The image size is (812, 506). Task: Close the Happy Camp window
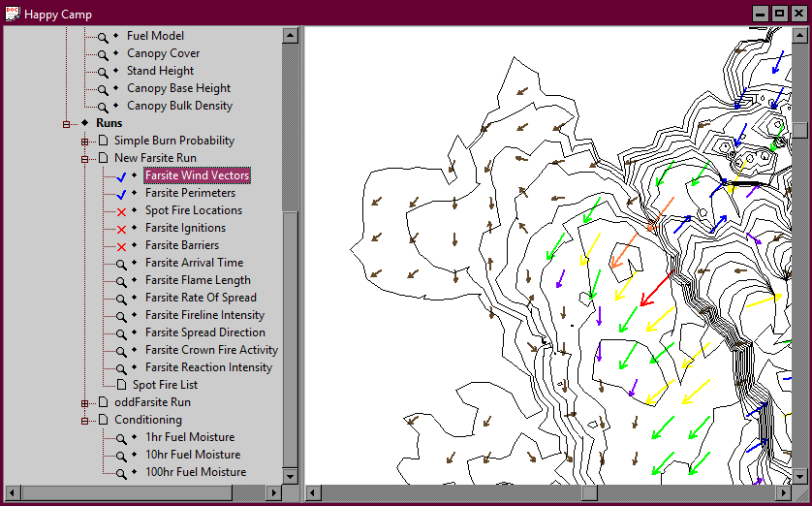(x=799, y=14)
